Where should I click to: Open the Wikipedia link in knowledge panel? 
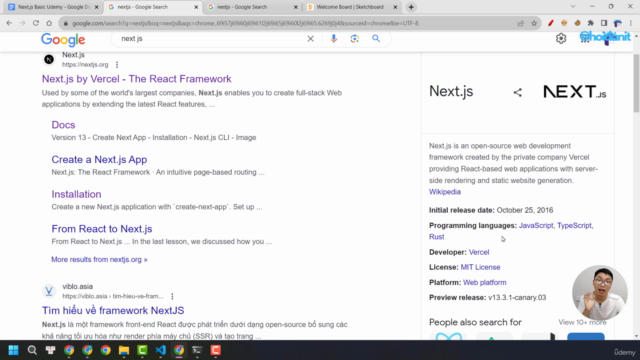444,192
